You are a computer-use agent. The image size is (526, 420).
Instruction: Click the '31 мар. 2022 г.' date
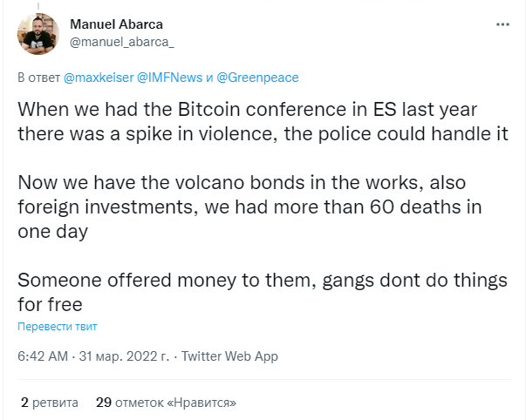pos(124,356)
